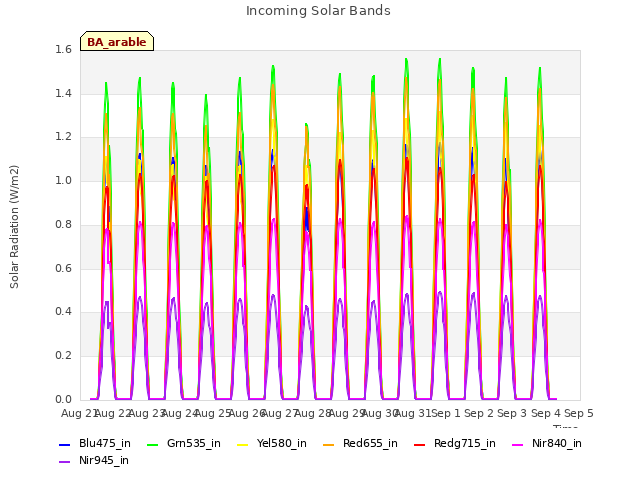Click the green Grn535_in color marker
640x480 pixels.
point(152,444)
